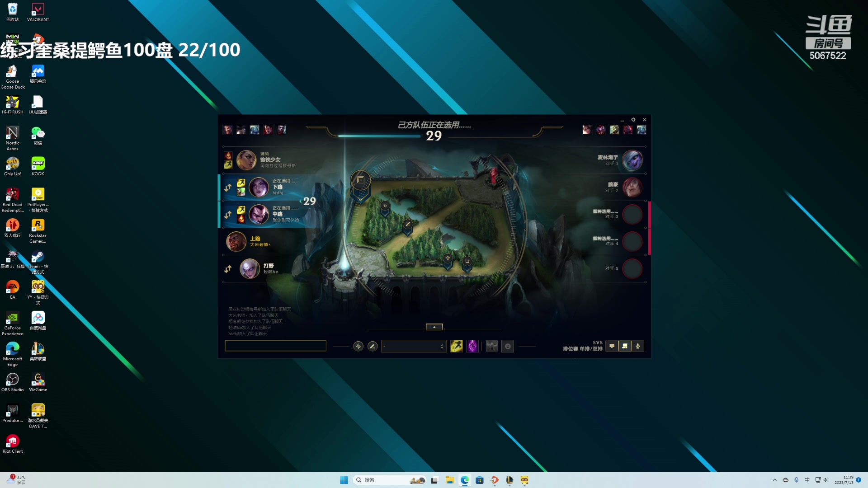This screenshot has height=488, width=868.
Task: Open the KOOK desktop icon
Action: tap(38, 166)
